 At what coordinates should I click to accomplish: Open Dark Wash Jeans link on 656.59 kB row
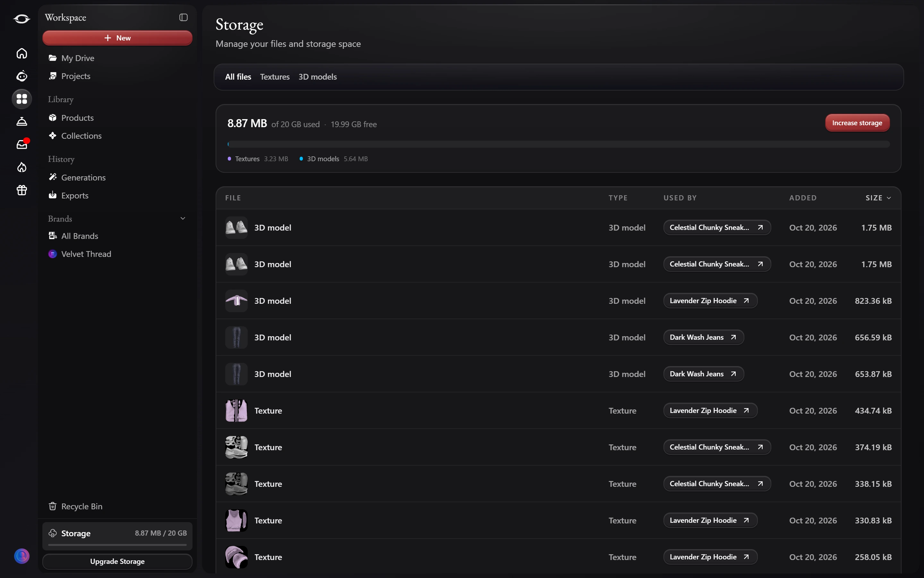(703, 337)
